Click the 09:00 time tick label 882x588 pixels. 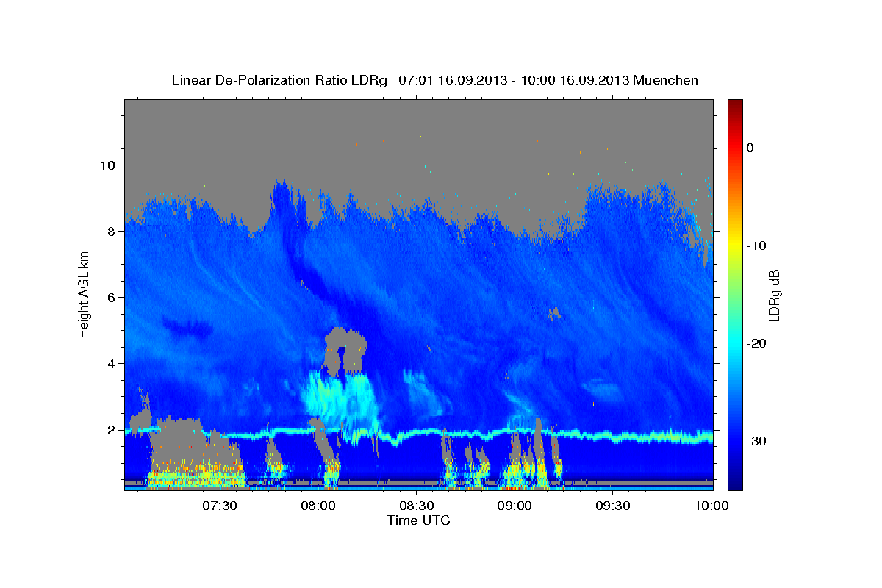(514, 506)
